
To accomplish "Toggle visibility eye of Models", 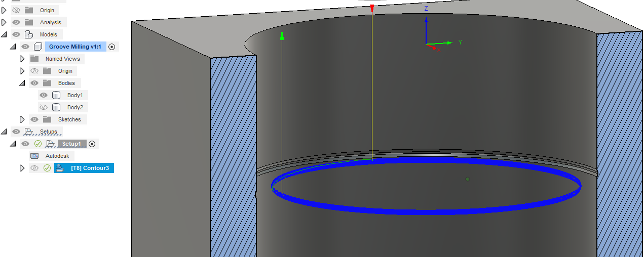I will tap(16, 34).
